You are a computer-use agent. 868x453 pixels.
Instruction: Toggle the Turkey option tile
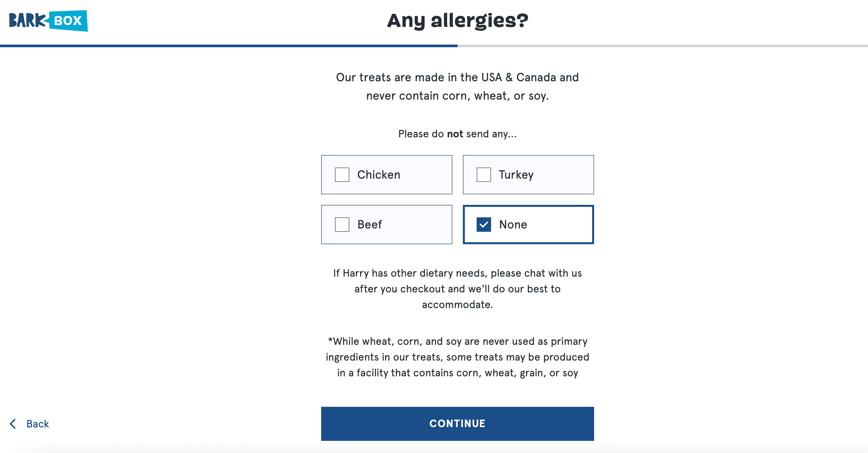[x=528, y=174]
